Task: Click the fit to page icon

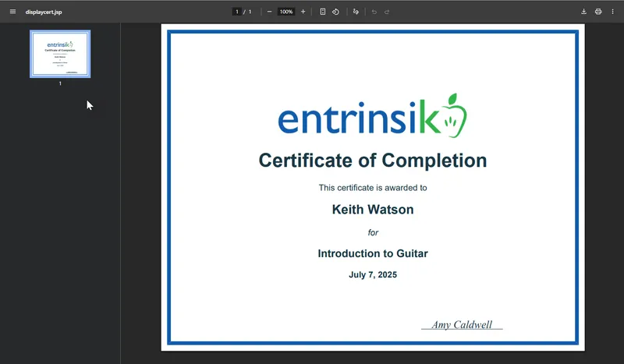Action: 323,12
